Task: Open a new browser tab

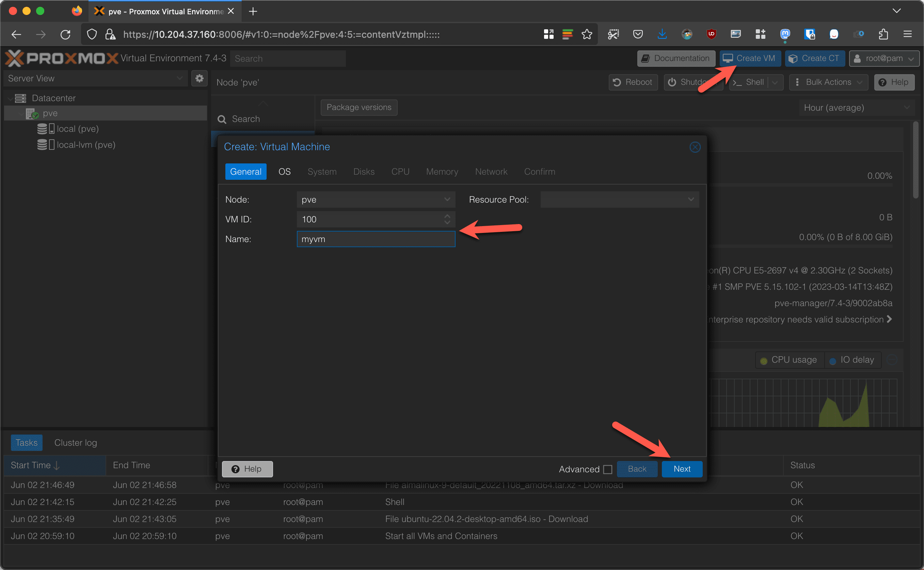Action: [253, 12]
